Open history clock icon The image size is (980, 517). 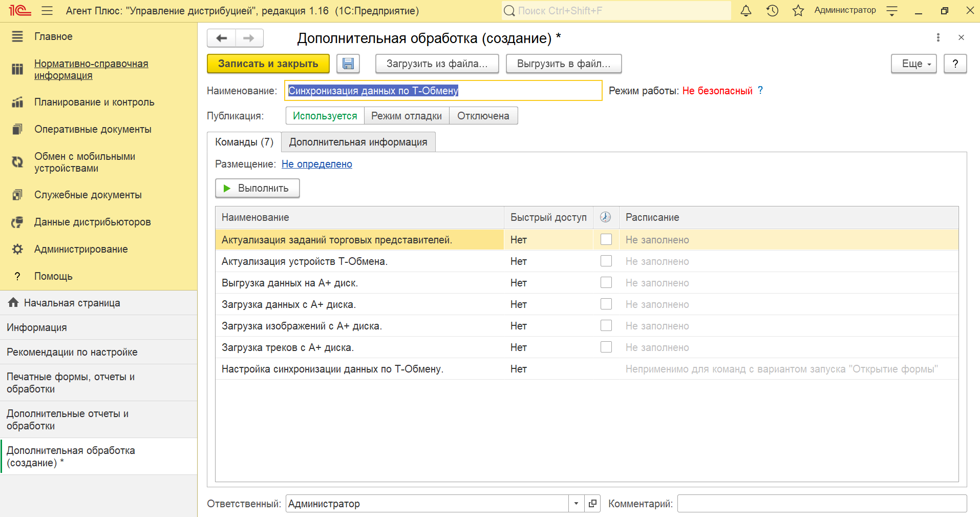coord(772,10)
